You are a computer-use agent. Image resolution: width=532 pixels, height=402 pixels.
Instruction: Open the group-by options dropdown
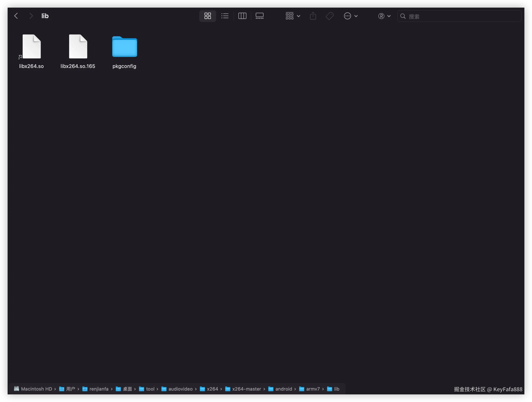click(292, 16)
